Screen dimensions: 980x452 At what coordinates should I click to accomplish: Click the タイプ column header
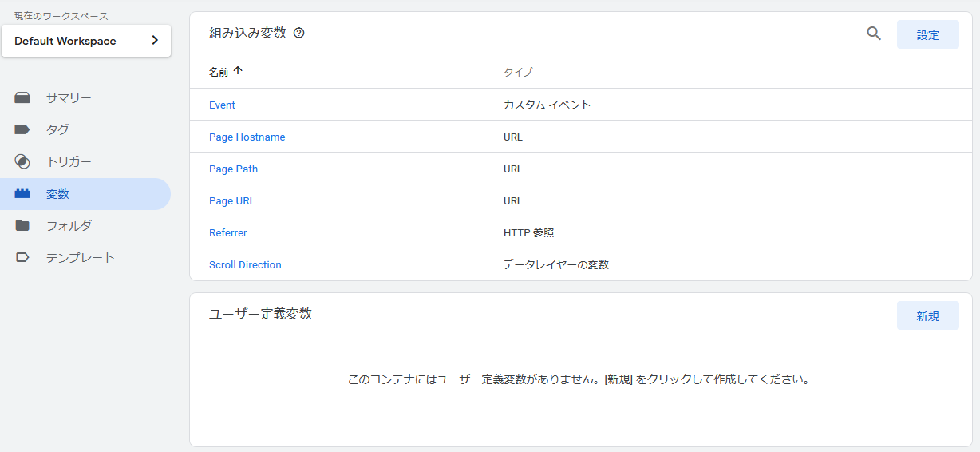point(518,72)
